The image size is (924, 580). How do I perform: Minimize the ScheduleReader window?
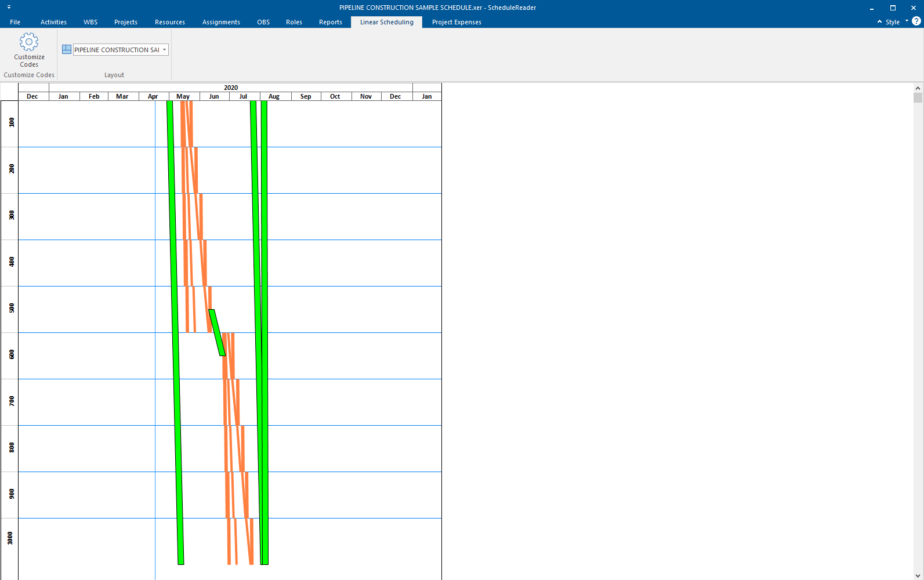click(871, 8)
